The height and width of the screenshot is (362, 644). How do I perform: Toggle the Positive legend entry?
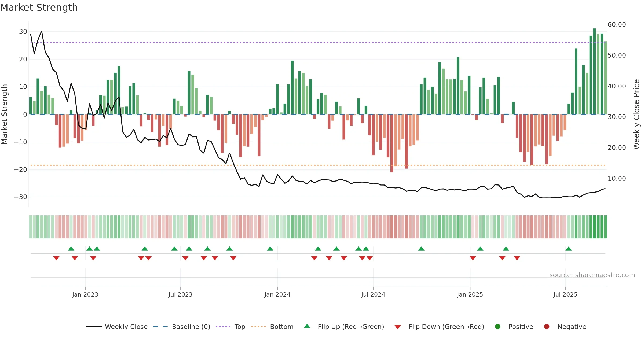[x=514, y=327]
